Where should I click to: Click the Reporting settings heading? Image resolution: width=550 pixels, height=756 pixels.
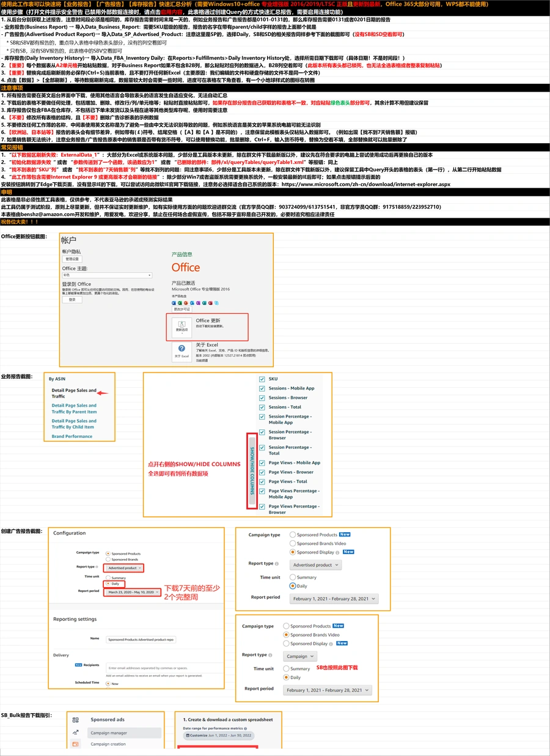(75, 619)
